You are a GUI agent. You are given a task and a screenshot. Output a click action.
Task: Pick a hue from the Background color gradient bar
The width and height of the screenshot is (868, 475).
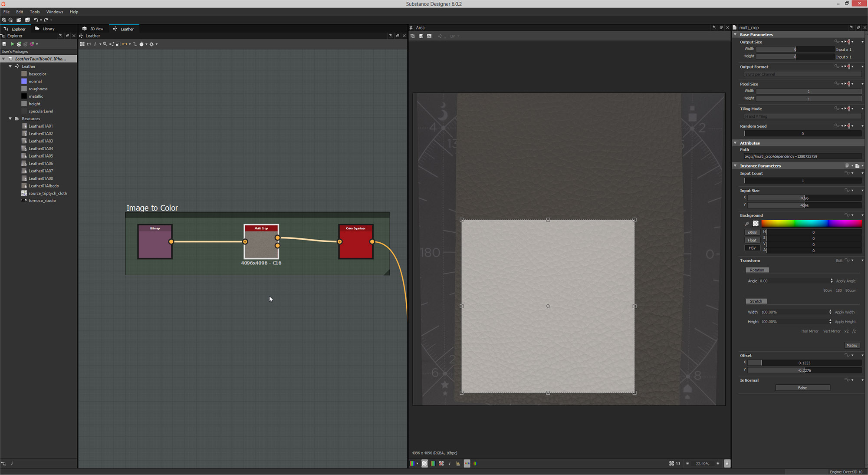812,223
